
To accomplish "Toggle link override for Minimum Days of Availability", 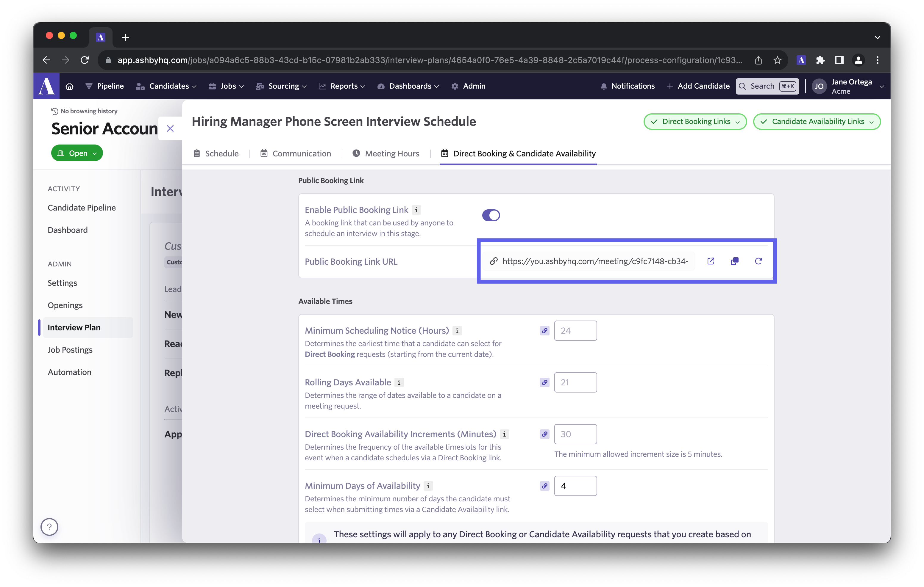I will pos(544,486).
